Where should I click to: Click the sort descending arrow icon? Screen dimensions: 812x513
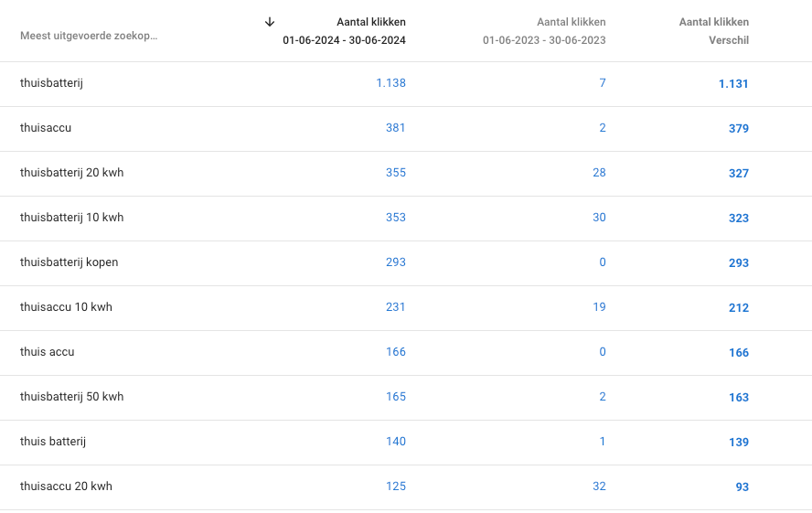[270, 22]
